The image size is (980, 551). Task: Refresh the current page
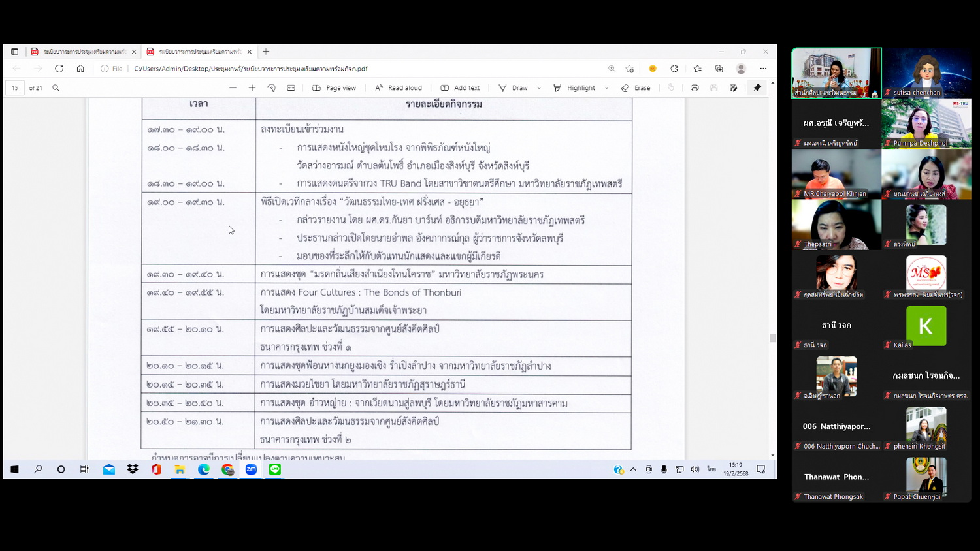[59, 69]
